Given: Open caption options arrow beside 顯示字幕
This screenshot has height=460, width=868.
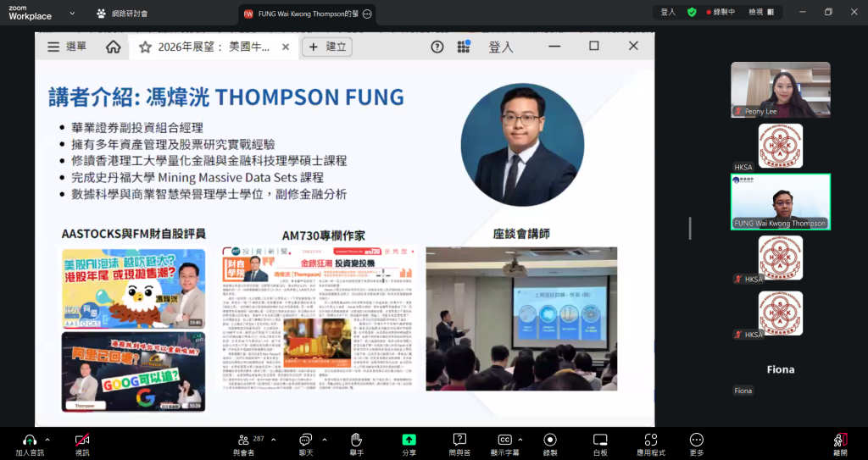Looking at the screenshot, I should click(522, 440).
